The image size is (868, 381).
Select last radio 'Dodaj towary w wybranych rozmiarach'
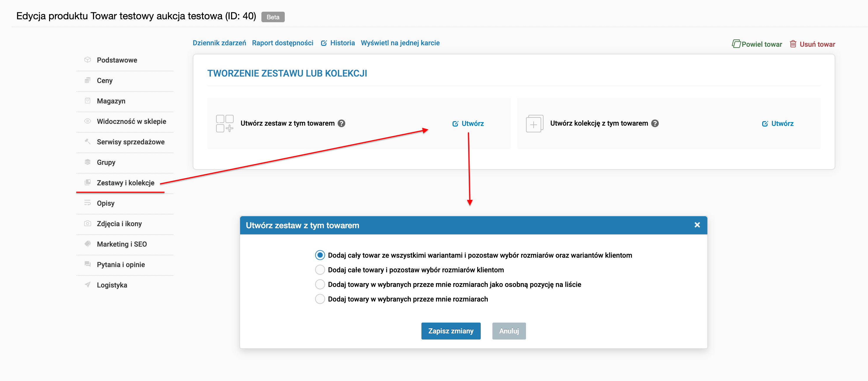coord(320,299)
